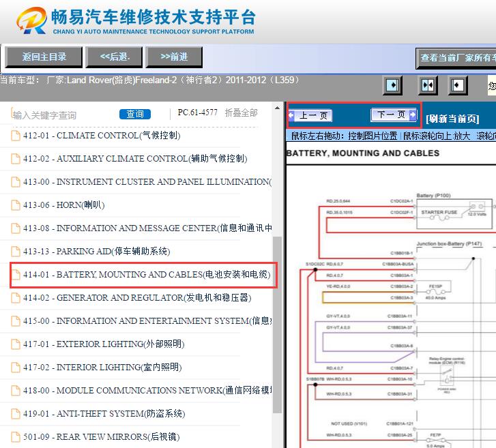Open 413-06 Horn item
Image resolution: width=496 pixels, height=448 pixels.
coord(63,205)
